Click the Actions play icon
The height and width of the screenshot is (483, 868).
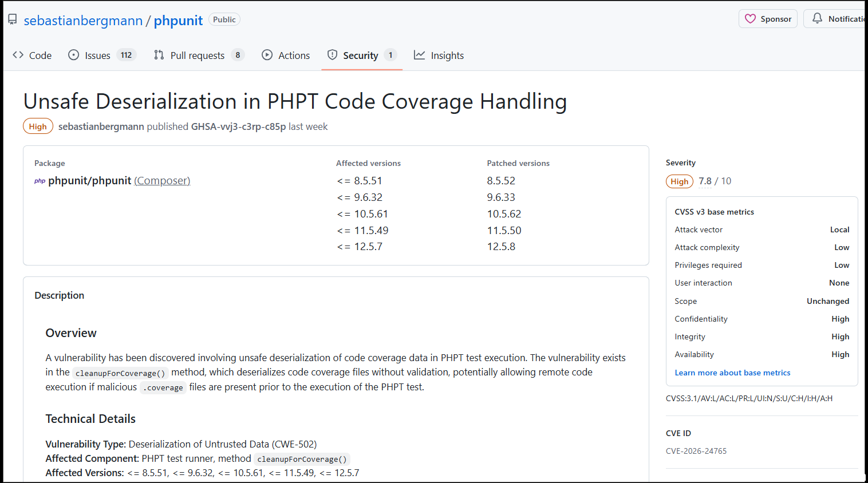coord(267,55)
